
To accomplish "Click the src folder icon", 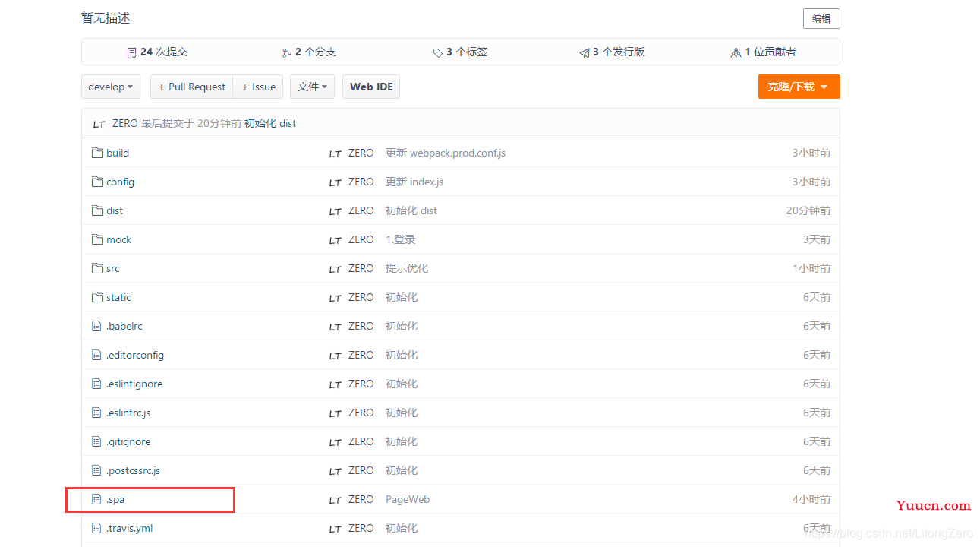I will [x=97, y=268].
